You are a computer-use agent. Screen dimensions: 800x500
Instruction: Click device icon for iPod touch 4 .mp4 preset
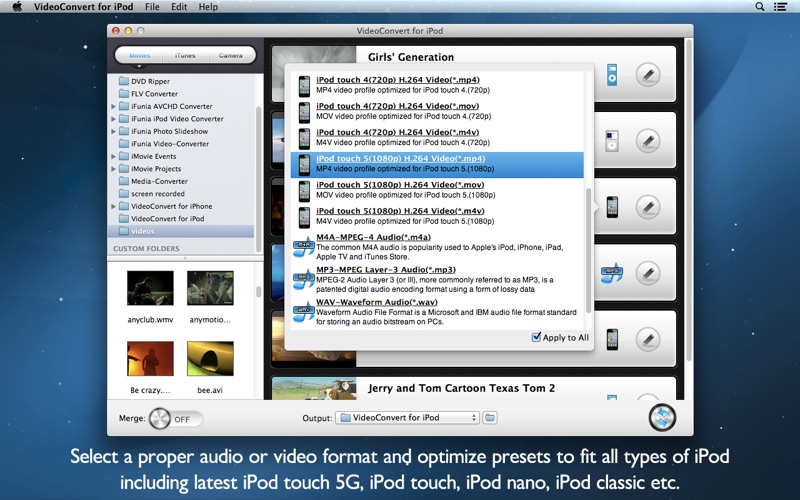click(x=304, y=86)
